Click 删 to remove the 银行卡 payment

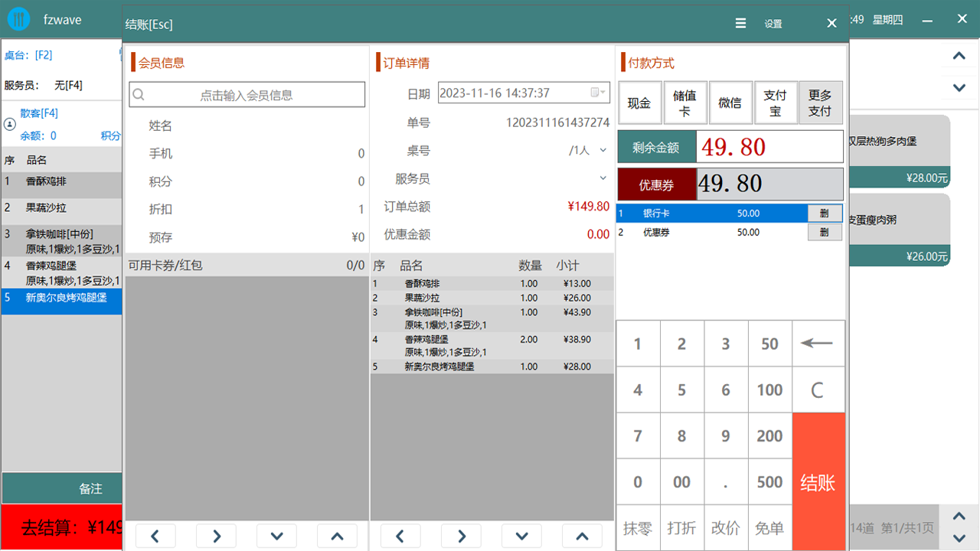click(x=825, y=214)
